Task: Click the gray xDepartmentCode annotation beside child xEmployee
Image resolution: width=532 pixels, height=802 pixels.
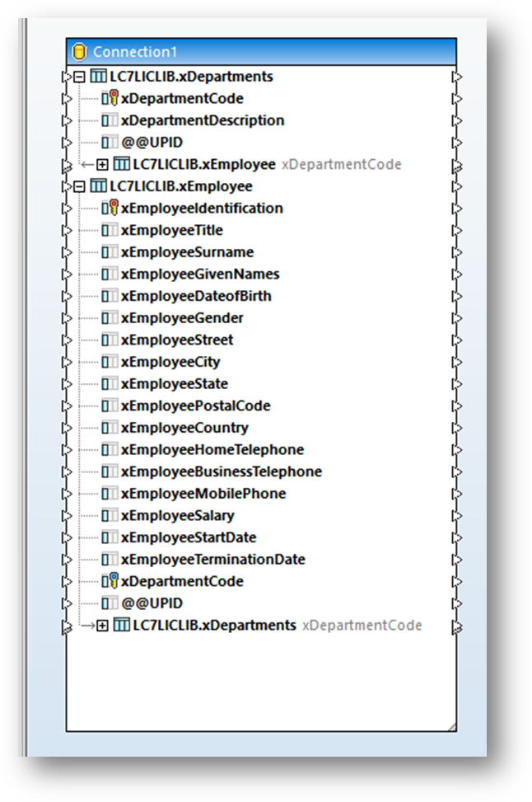Action: (x=342, y=165)
